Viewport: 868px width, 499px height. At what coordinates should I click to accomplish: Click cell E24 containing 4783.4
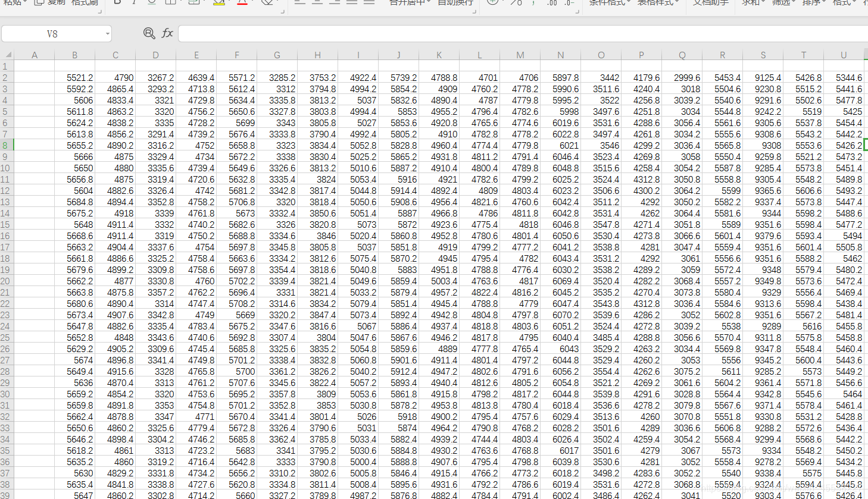(196, 327)
